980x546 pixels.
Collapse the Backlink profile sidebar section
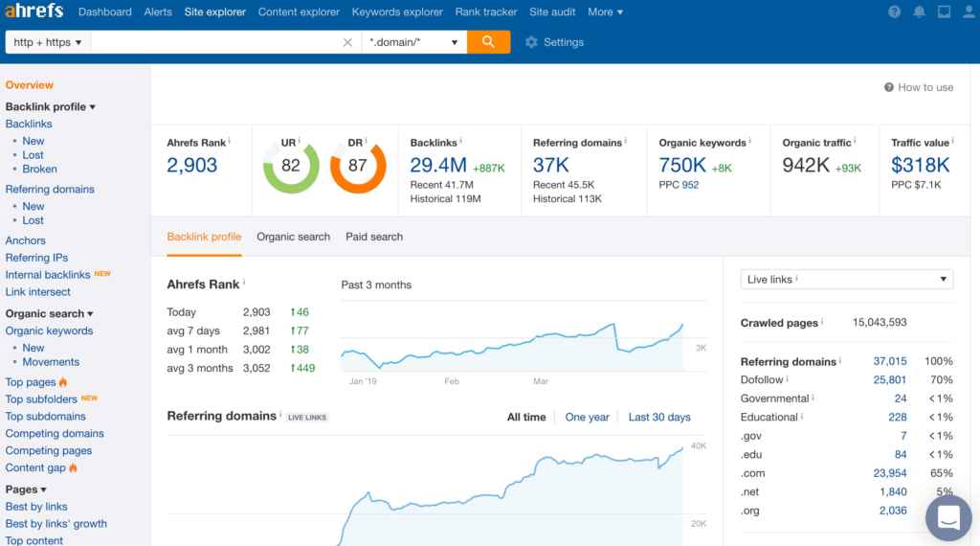[51, 106]
